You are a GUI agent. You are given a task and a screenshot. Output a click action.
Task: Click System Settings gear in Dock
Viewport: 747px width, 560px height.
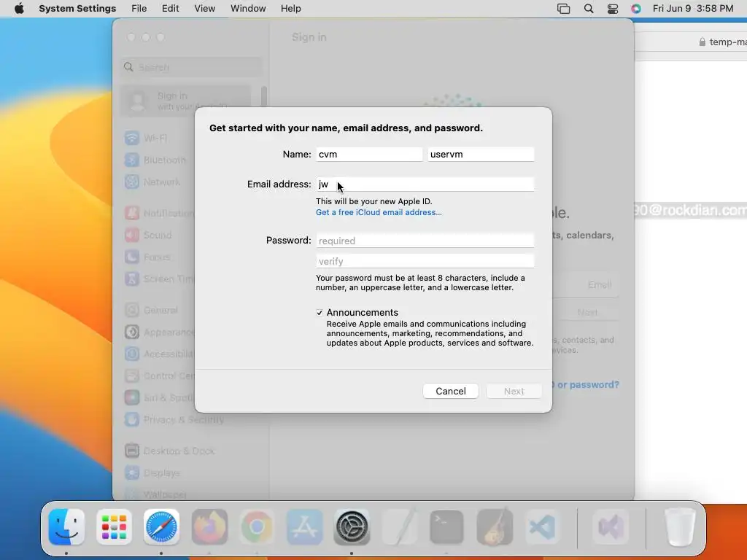click(x=352, y=527)
